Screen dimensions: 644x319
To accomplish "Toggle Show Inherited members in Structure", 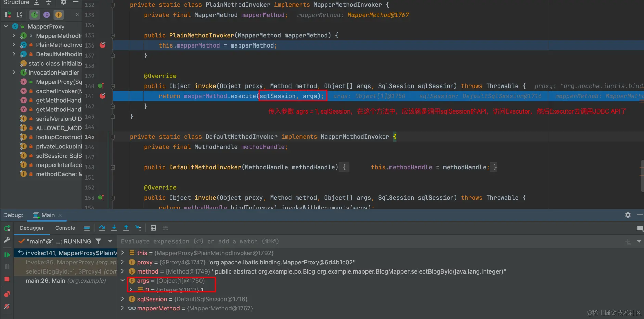I will pyautogui.click(x=35, y=15).
